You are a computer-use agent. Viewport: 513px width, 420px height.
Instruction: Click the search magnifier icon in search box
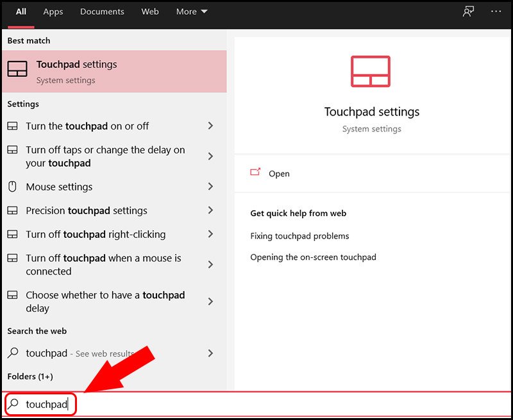coord(13,404)
